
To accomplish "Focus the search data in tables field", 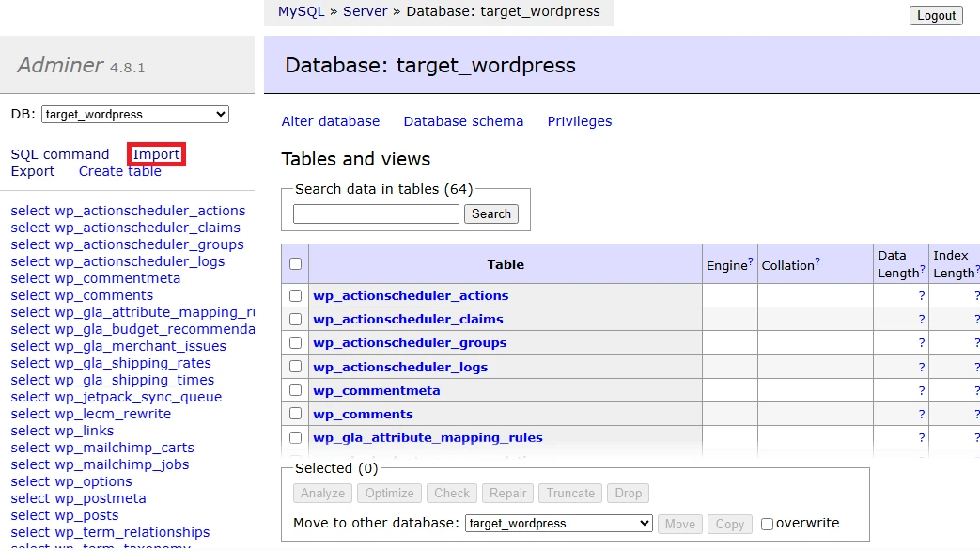I will click(376, 213).
